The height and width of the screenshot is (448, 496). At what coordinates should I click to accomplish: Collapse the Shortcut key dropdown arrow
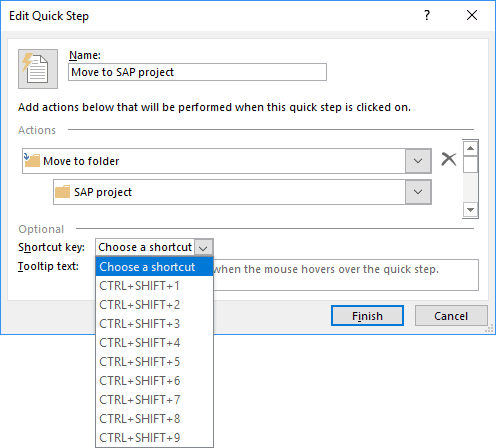coord(203,248)
